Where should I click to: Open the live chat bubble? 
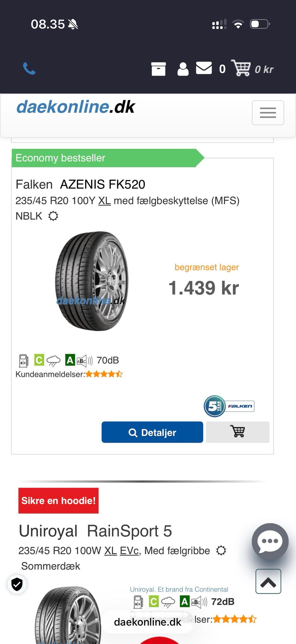pyautogui.click(x=270, y=541)
